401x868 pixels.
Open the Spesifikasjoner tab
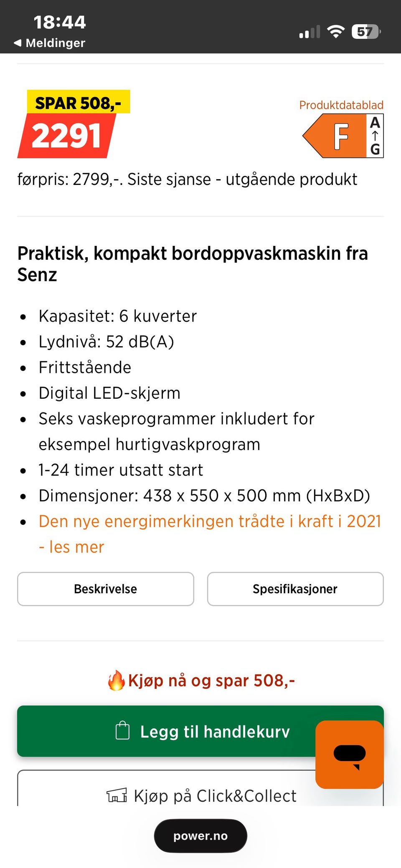[x=295, y=589]
